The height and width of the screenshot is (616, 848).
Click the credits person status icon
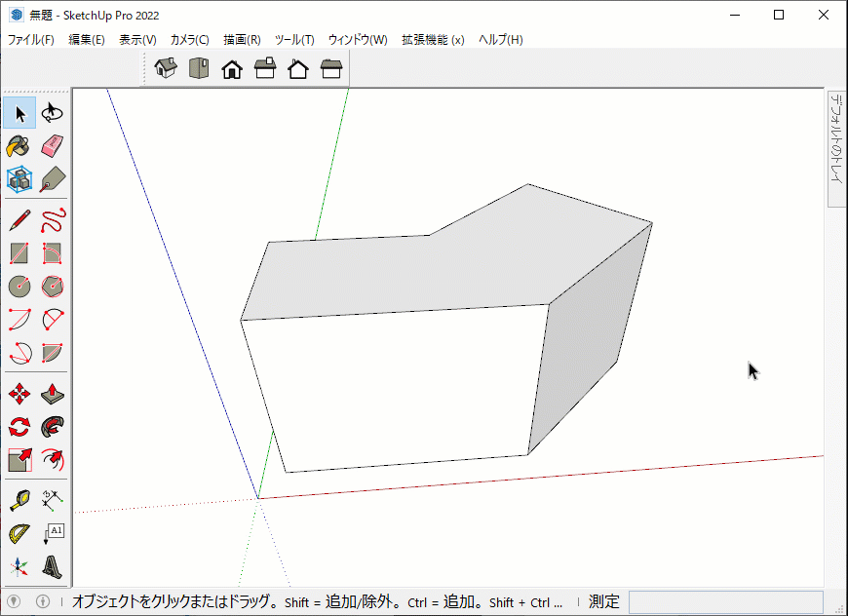[42, 601]
